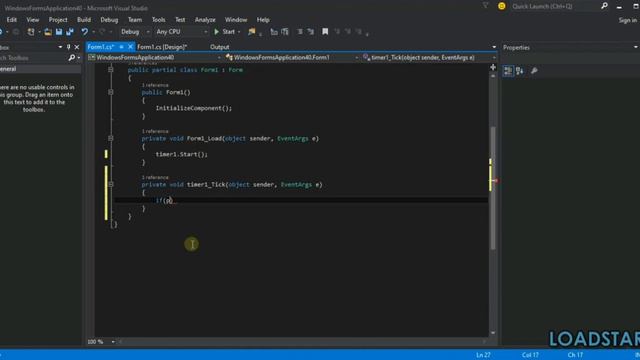
Task: Click the Property Pages wrench icon
Action: (x=534, y=71)
